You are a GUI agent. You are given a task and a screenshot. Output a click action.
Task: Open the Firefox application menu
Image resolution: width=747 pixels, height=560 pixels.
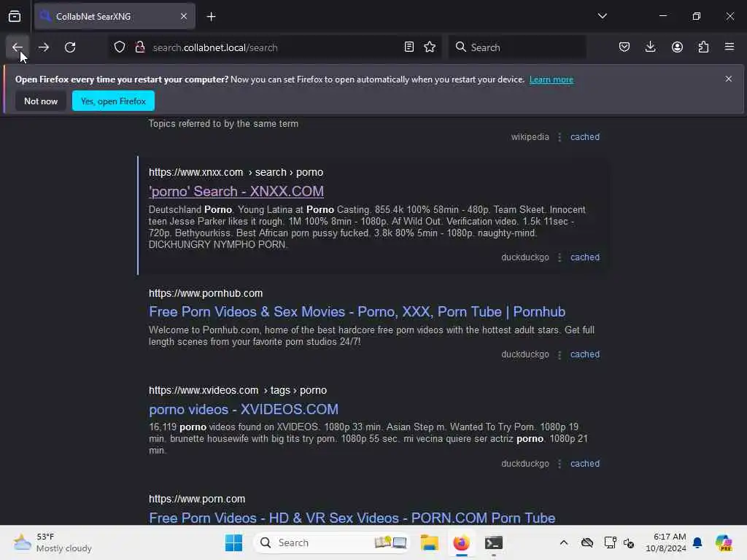click(729, 47)
